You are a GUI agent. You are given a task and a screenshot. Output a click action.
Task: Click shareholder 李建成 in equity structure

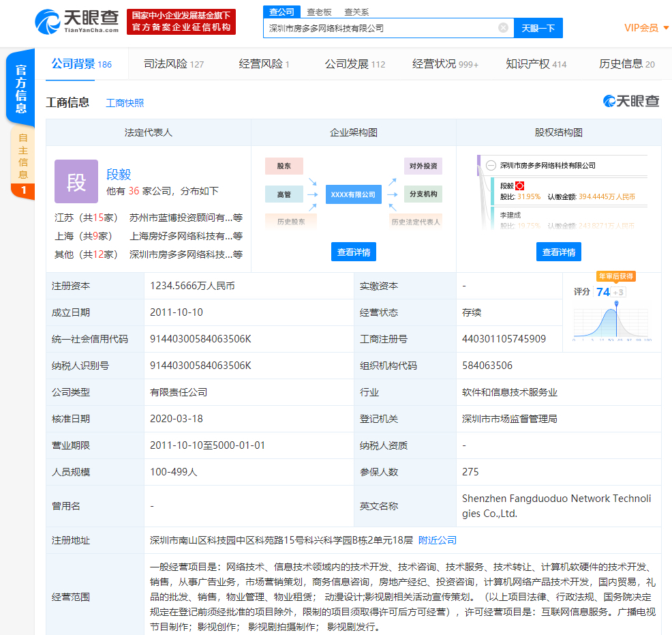[x=510, y=215]
